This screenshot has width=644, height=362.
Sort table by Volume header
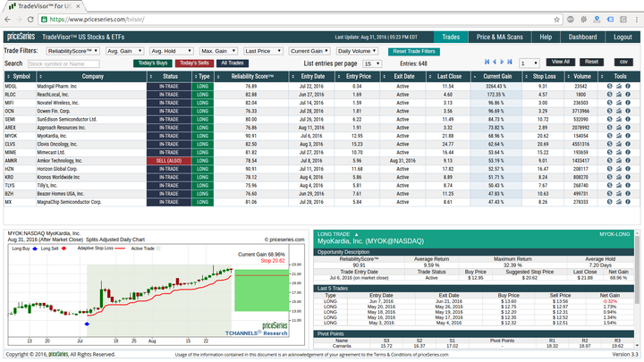(580, 76)
